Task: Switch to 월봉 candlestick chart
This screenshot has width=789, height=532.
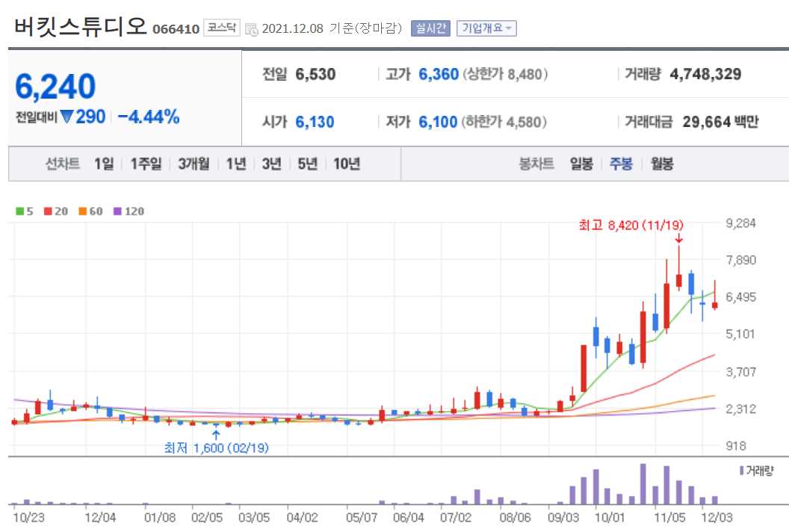Action: coord(662,164)
